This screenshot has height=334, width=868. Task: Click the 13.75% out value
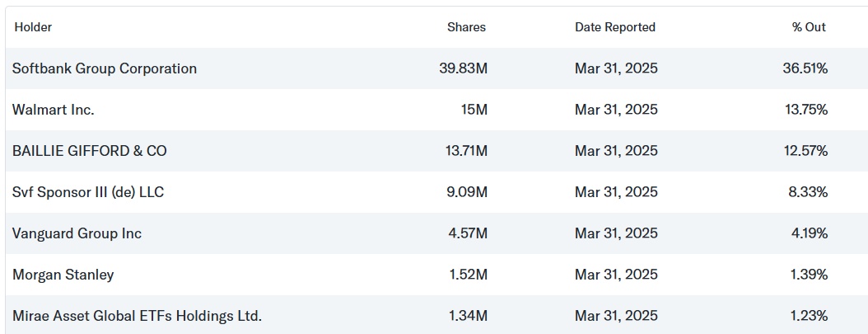tap(805, 110)
